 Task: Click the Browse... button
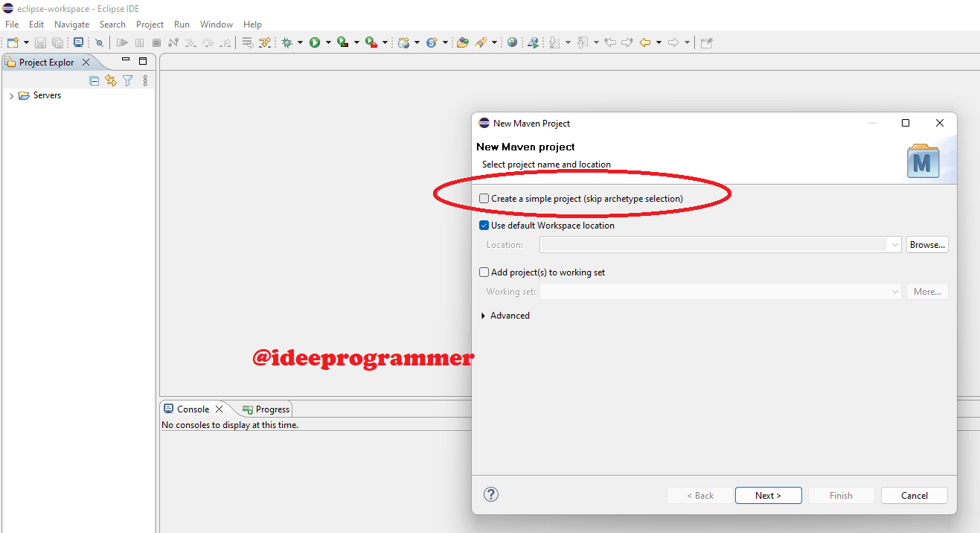point(927,245)
